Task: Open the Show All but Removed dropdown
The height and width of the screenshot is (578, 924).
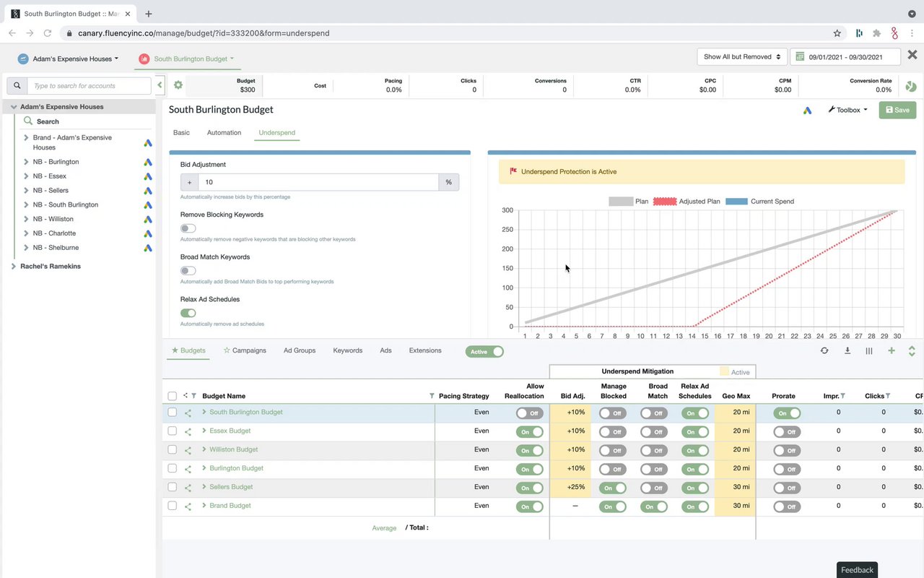Action: [x=743, y=56]
